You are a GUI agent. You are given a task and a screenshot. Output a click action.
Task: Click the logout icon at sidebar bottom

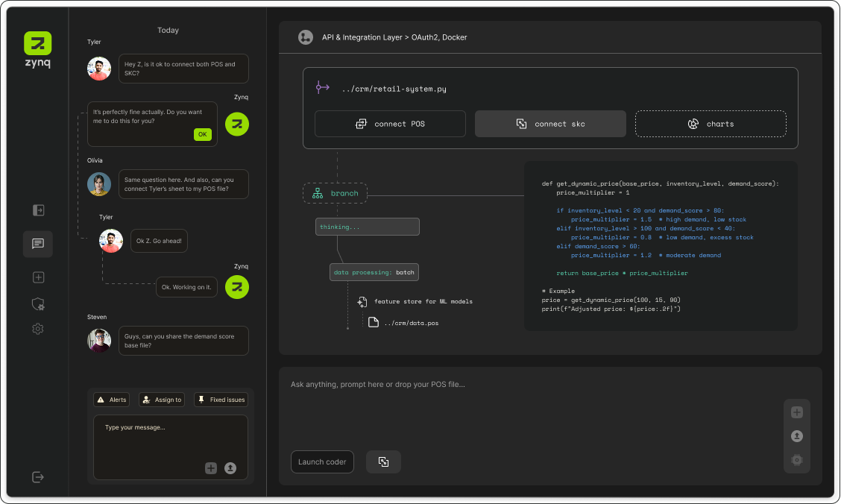pyautogui.click(x=38, y=476)
